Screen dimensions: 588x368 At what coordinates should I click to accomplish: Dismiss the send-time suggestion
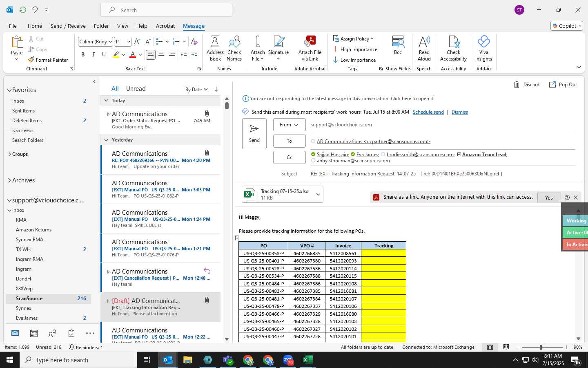(x=460, y=112)
